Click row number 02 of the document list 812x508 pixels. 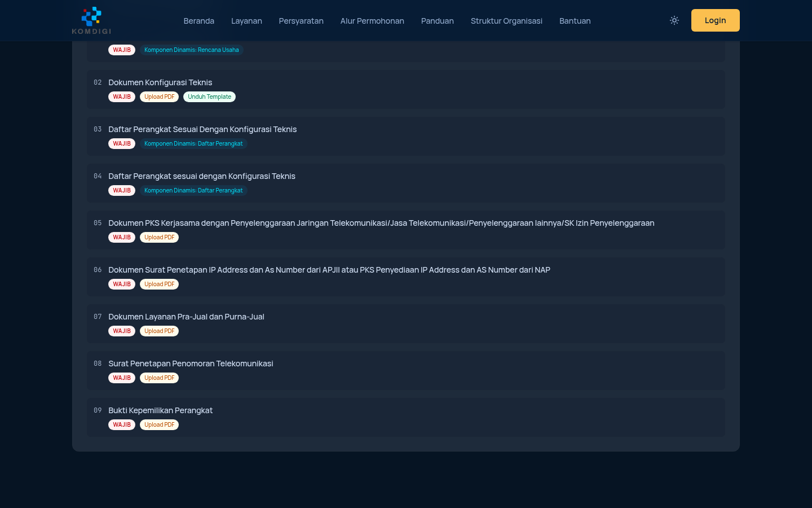(x=98, y=82)
